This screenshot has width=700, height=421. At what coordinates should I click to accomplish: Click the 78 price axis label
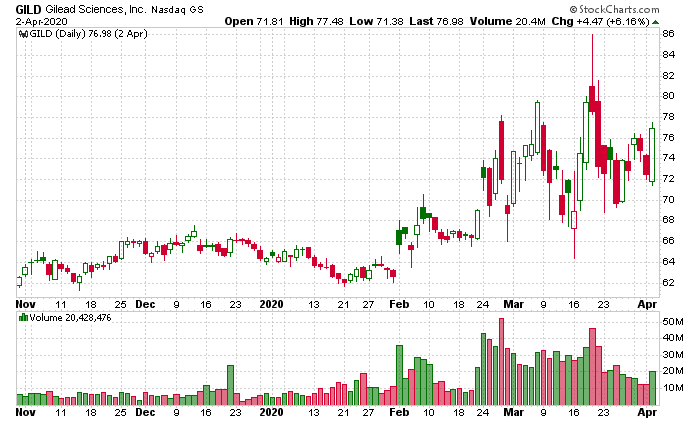click(x=668, y=117)
